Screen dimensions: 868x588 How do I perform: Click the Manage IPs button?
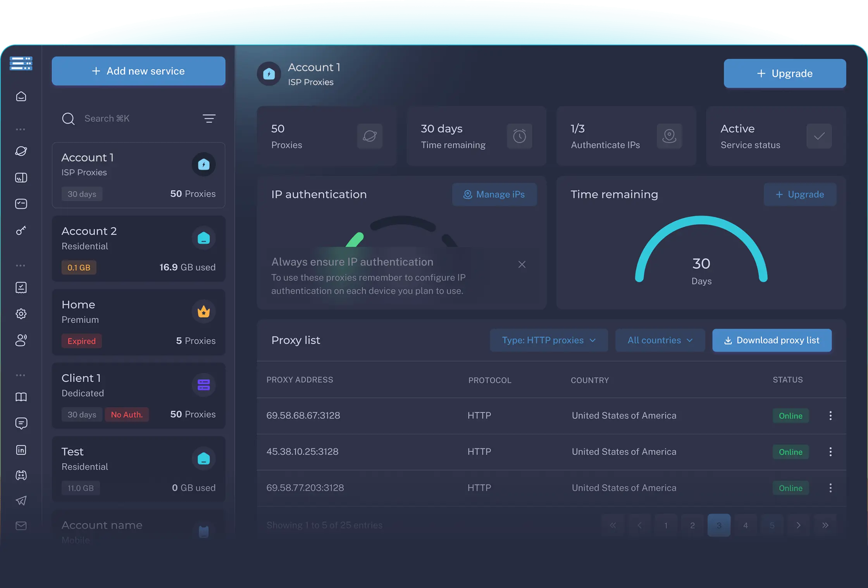pyautogui.click(x=494, y=194)
